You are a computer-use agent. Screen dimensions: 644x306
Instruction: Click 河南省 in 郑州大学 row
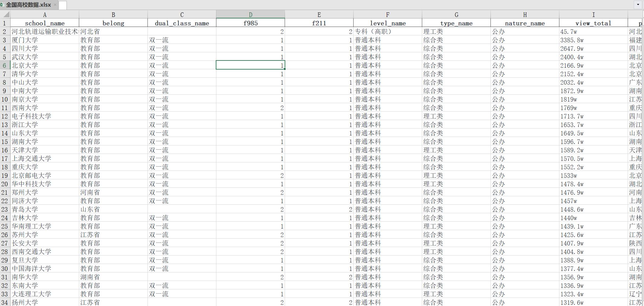(x=113, y=192)
